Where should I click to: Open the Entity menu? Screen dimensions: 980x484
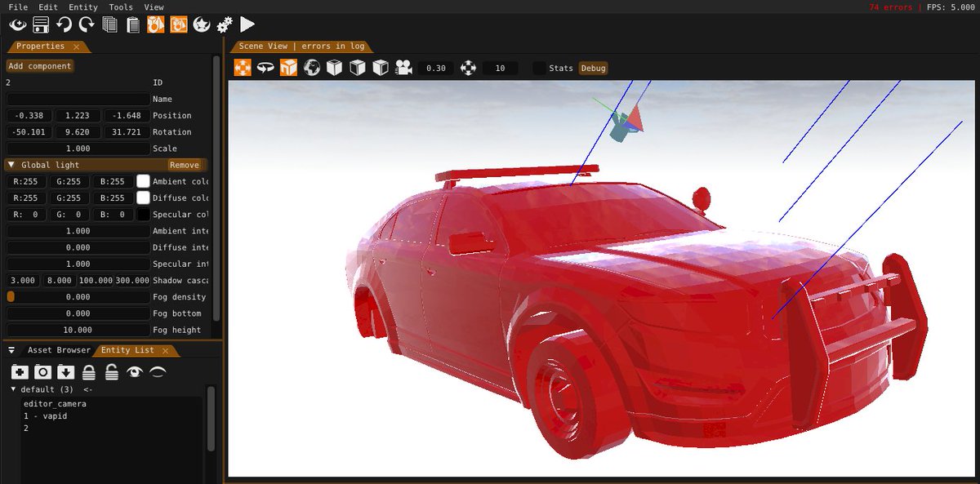(83, 7)
